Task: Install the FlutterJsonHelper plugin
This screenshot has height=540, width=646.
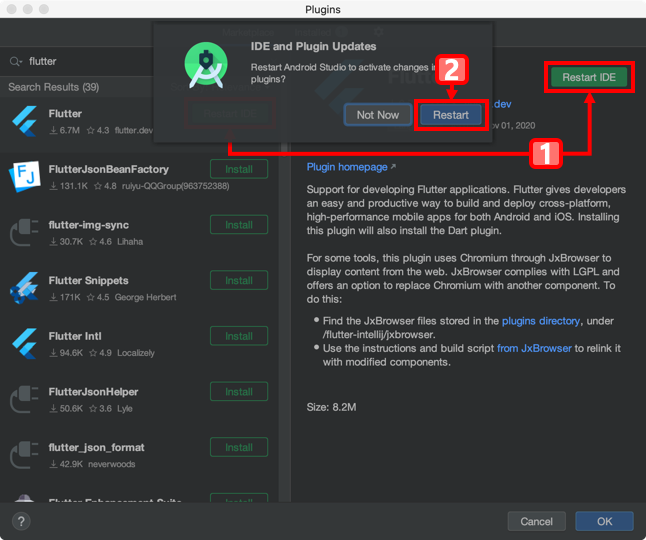Action: (239, 392)
